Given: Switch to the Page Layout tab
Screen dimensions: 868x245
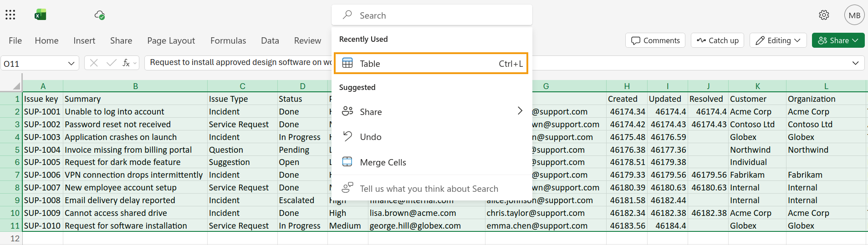Looking at the screenshot, I should point(171,40).
